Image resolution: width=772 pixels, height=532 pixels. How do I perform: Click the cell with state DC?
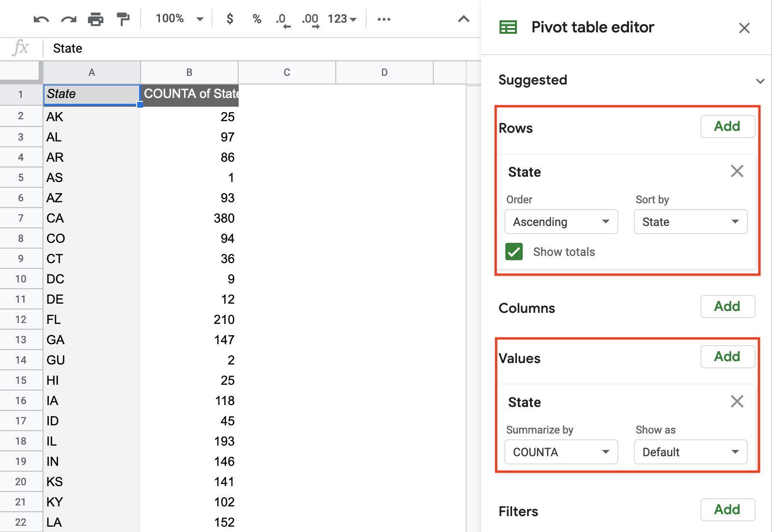92,279
